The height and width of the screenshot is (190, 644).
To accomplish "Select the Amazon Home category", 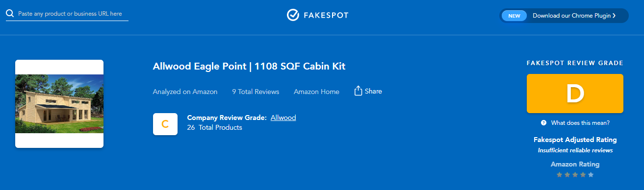I will click(316, 92).
